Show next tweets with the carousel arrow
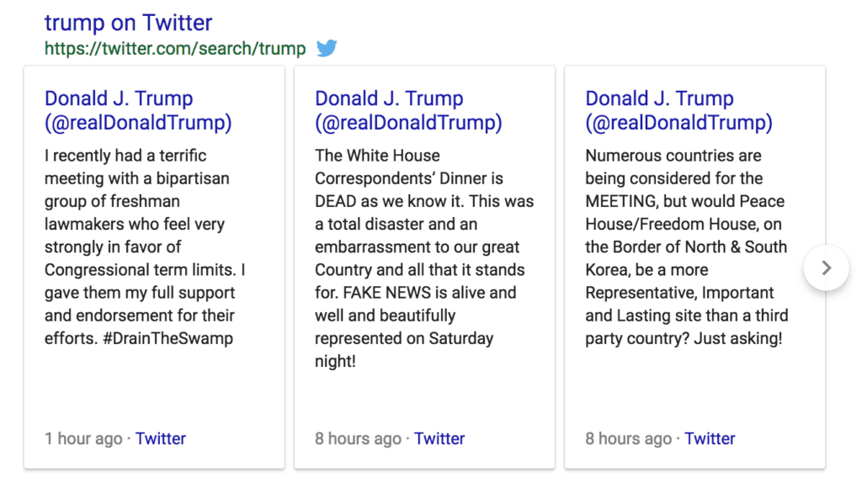Screen dimensions: 862x504 (x=826, y=268)
